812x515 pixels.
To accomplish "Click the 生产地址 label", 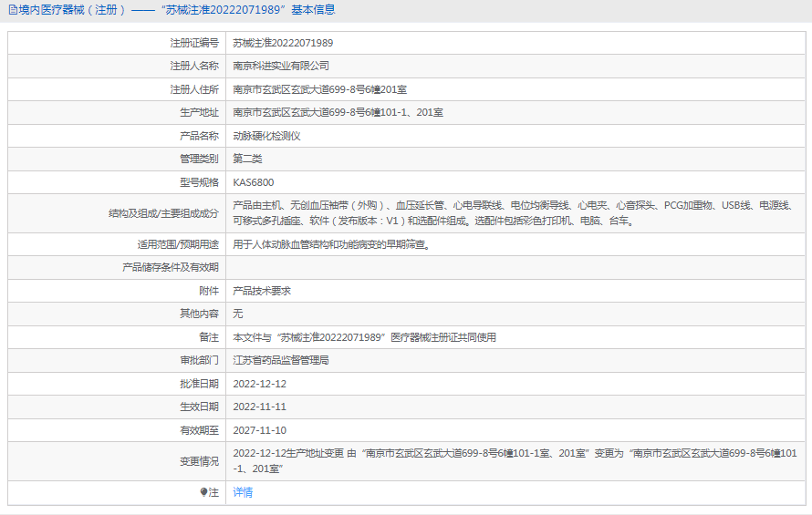I will (200, 112).
